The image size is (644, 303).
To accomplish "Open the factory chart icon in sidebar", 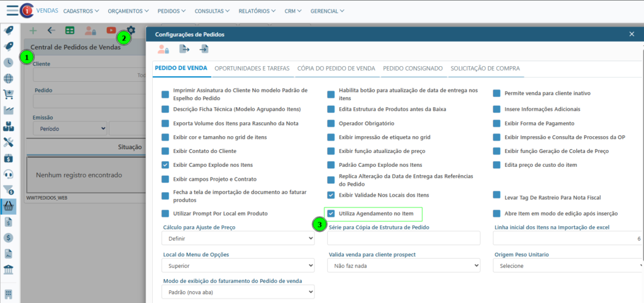I will pyautogui.click(x=8, y=110).
